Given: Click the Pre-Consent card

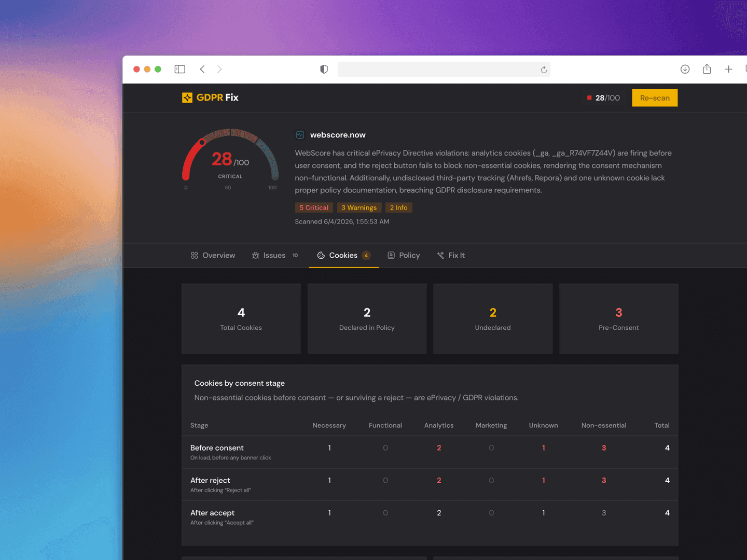Looking at the screenshot, I should point(619,318).
